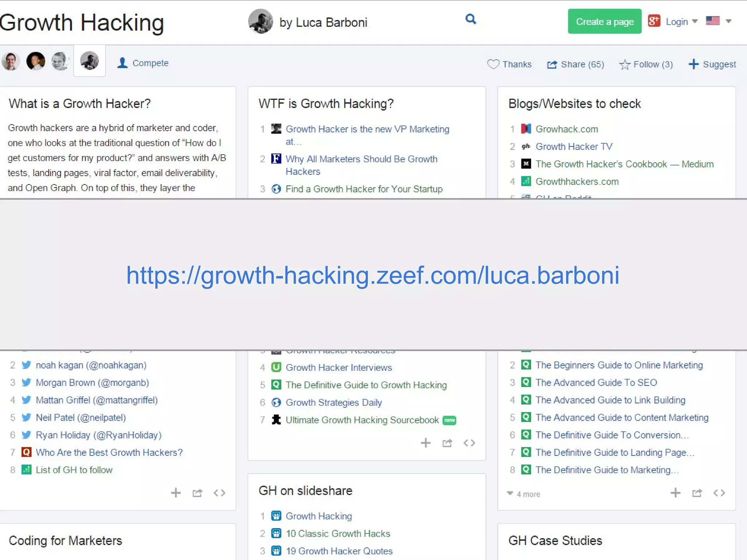Click the Google Plus login icon
The width and height of the screenshot is (747, 560).
point(654,21)
